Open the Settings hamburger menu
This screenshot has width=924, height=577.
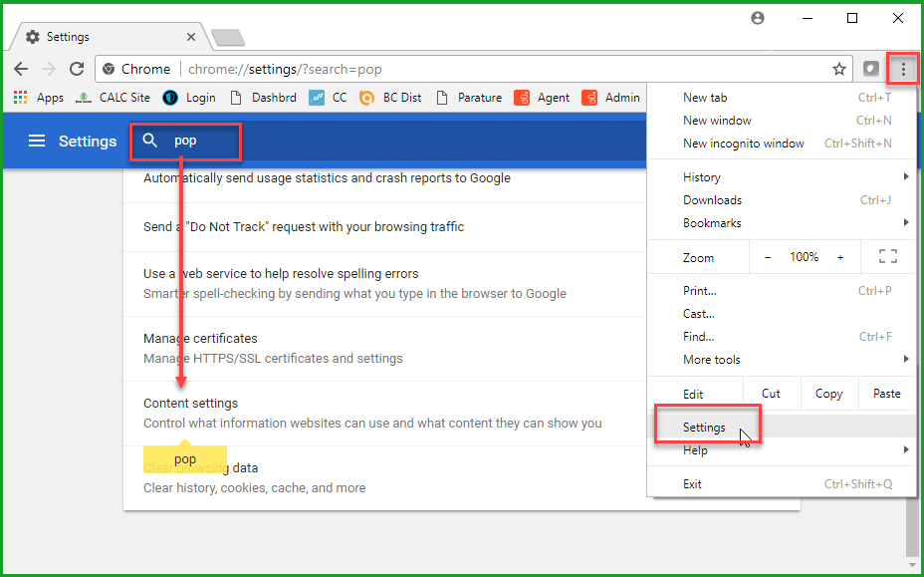click(37, 142)
